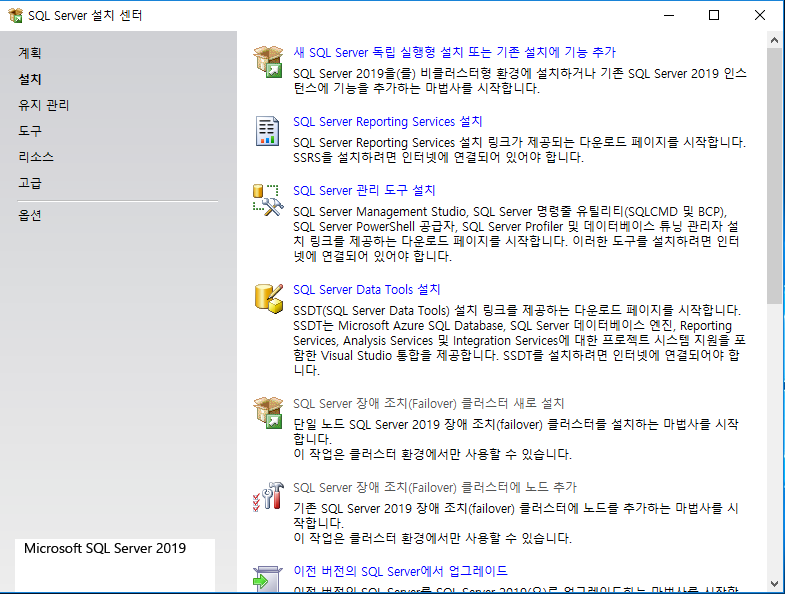Open the 계획 page in sidebar
Image resolution: width=785 pixels, height=594 pixels.
coord(30,53)
